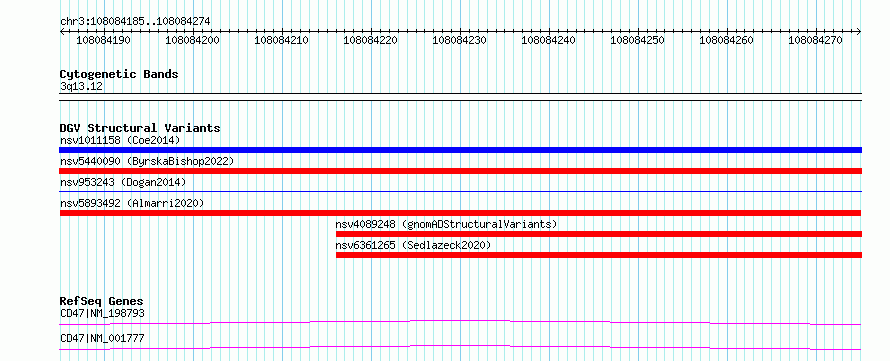Select ruler position 108084200

click(x=192, y=40)
